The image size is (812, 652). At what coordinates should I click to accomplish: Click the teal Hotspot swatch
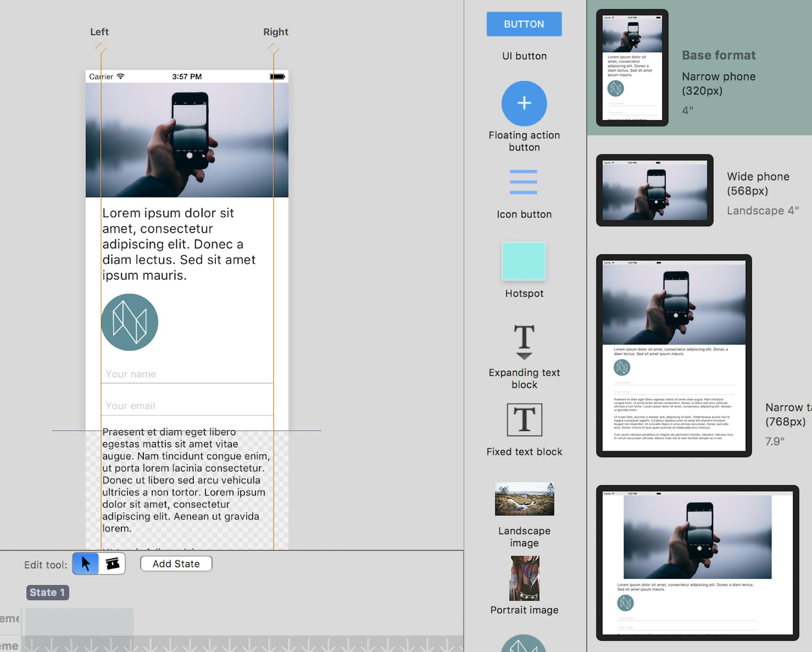[524, 262]
